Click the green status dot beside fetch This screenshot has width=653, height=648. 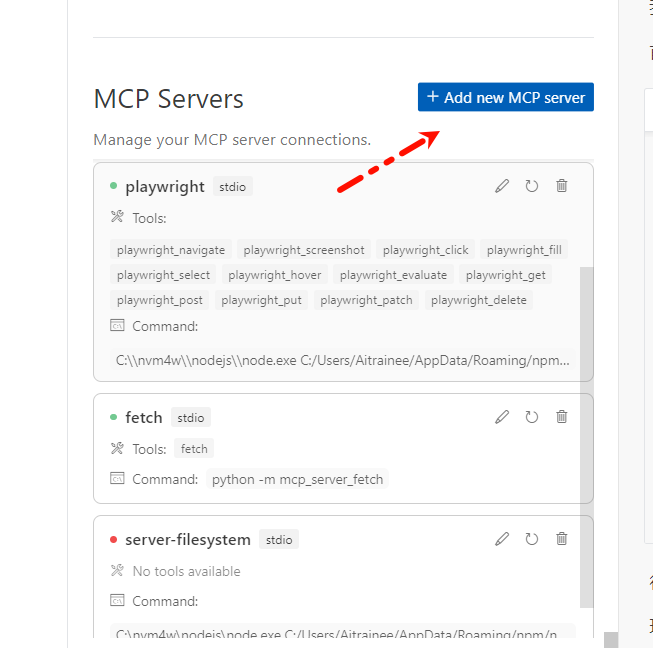(x=113, y=417)
